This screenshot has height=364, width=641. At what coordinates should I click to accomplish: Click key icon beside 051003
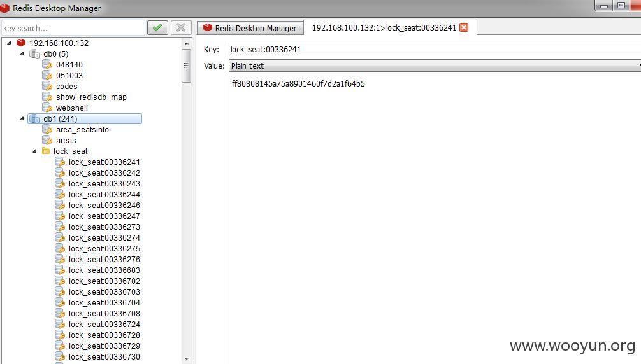[47, 76]
